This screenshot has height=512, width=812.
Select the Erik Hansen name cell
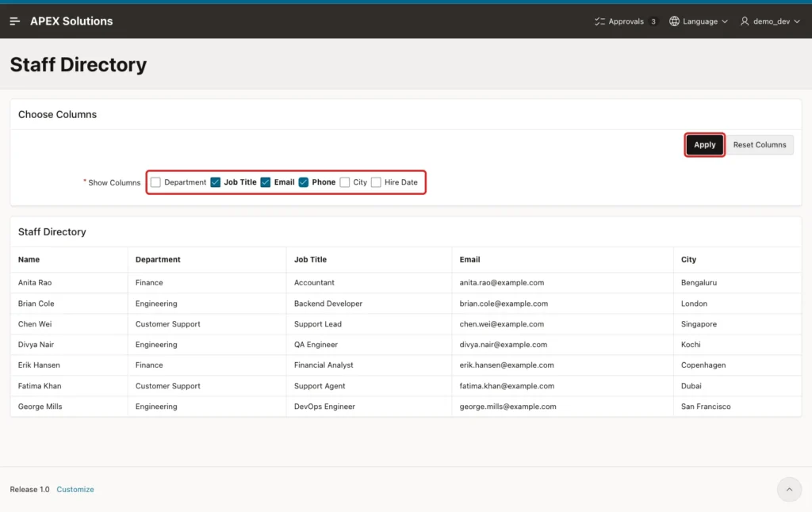click(69, 365)
